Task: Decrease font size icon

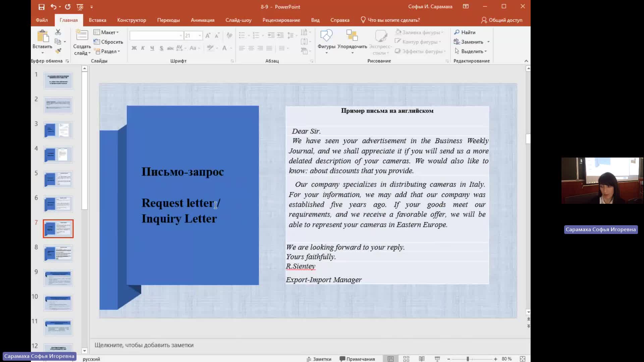Action: click(x=217, y=36)
